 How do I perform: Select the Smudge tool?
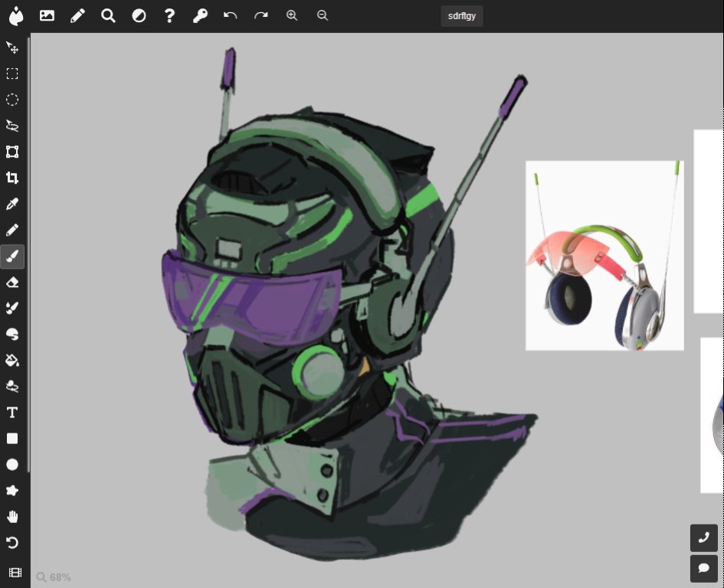tap(12, 334)
